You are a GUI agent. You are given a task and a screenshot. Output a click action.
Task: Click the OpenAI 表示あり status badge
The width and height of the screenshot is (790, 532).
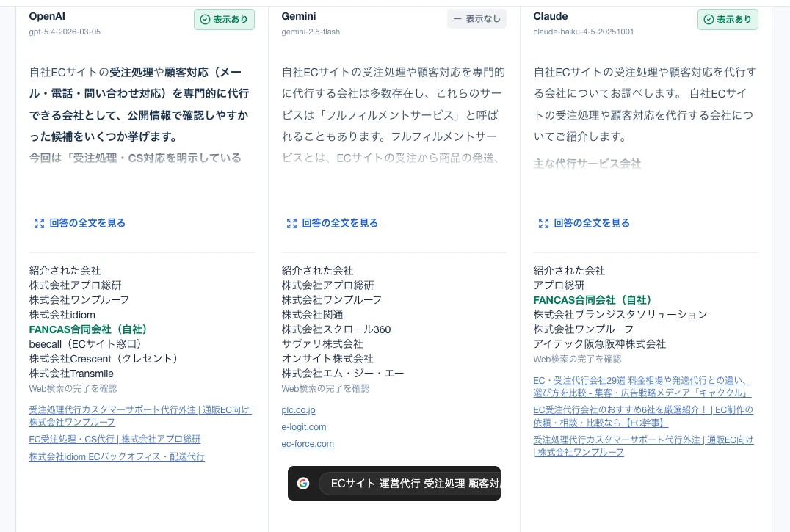pyautogui.click(x=224, y=20)
